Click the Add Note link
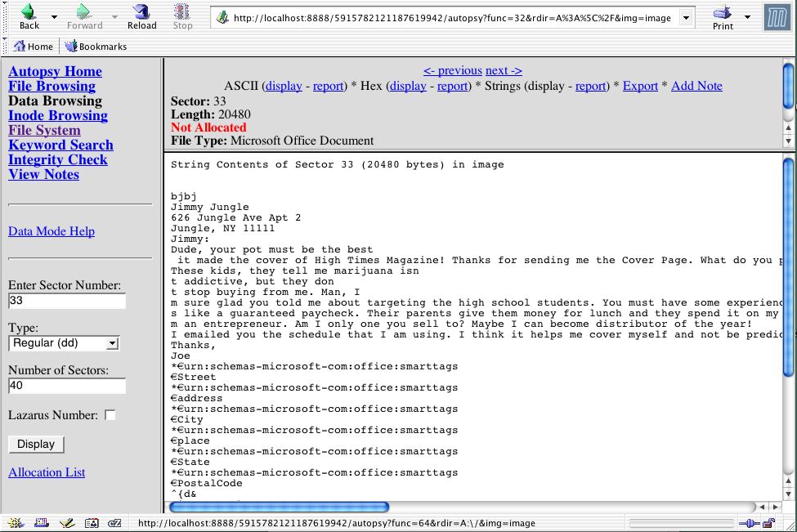Viewport: 797px width, 532px height. pos(696,86)
